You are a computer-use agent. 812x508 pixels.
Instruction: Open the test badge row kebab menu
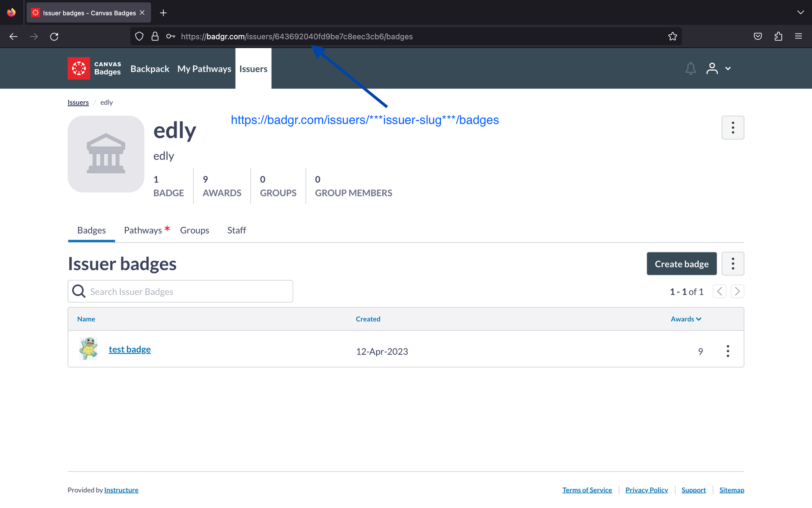[728, 351]
